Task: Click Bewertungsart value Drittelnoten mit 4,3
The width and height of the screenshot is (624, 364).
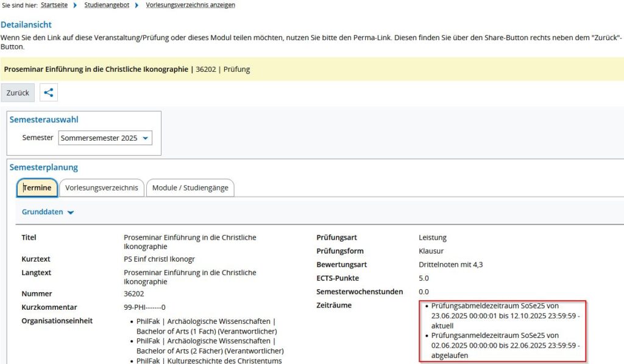Action: [x=450, y=265]
